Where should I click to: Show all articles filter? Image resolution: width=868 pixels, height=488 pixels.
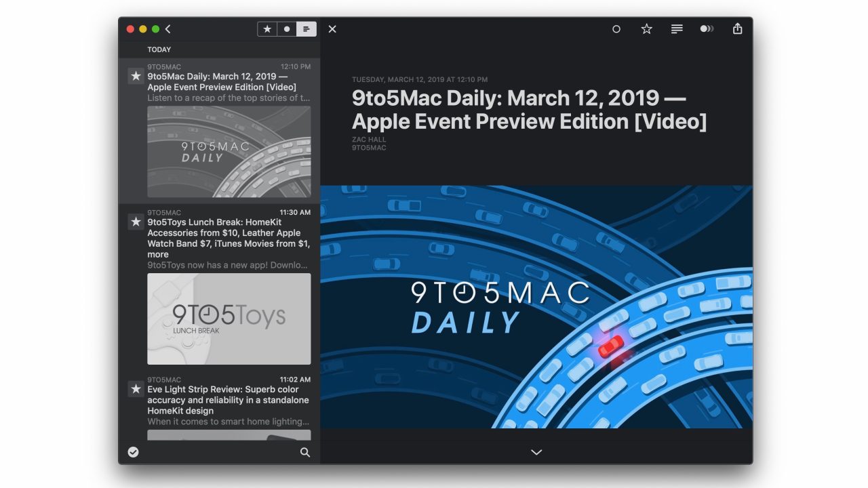point(307,29)
